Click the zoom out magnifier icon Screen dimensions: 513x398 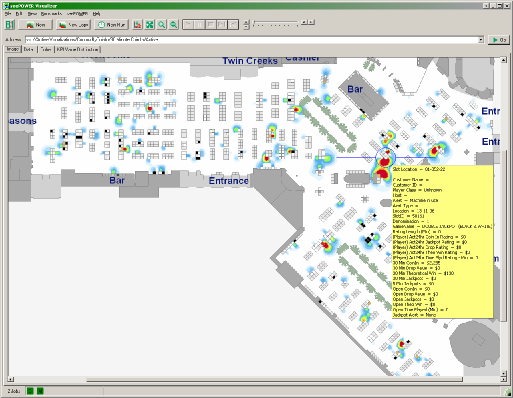(x=174, y=25)
